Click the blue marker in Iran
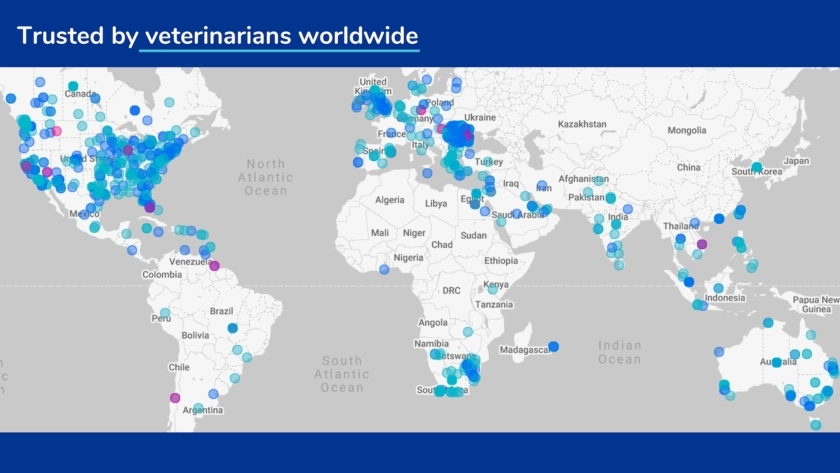840x473 pixels. point(543,187)
